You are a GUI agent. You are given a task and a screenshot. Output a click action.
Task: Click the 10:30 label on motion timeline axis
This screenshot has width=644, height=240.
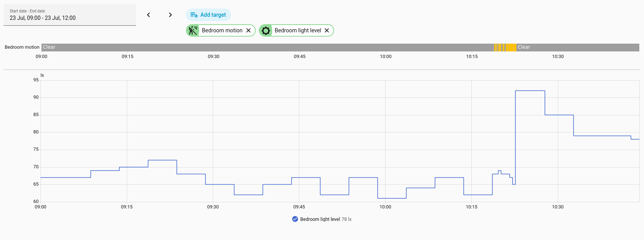coord(558,56)
